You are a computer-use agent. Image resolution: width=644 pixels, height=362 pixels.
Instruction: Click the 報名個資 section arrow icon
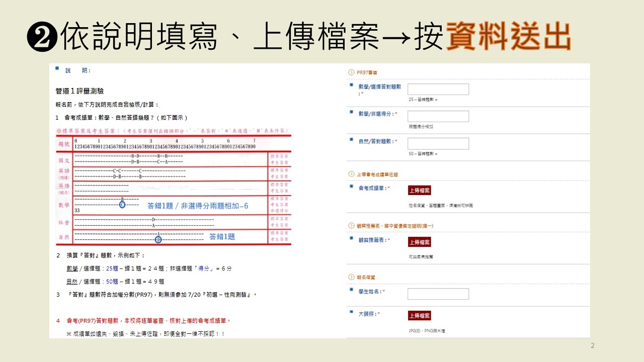click(x=351, y=277)
